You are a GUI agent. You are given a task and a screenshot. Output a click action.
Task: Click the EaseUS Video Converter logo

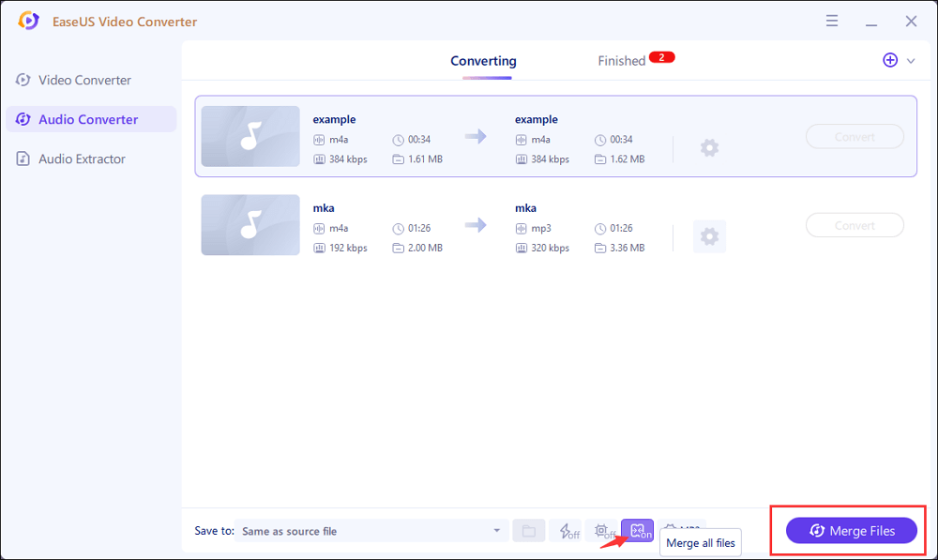29,21
